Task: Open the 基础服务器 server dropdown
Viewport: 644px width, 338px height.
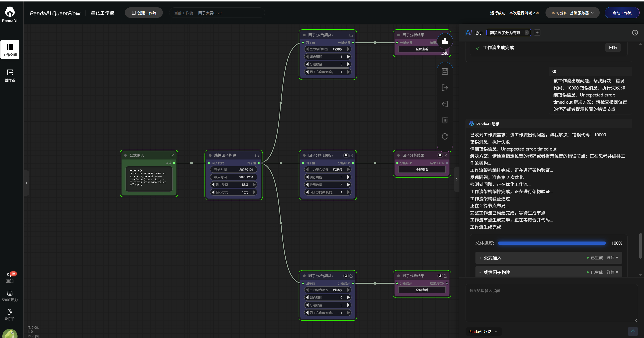Action: (x=573, y=13)
